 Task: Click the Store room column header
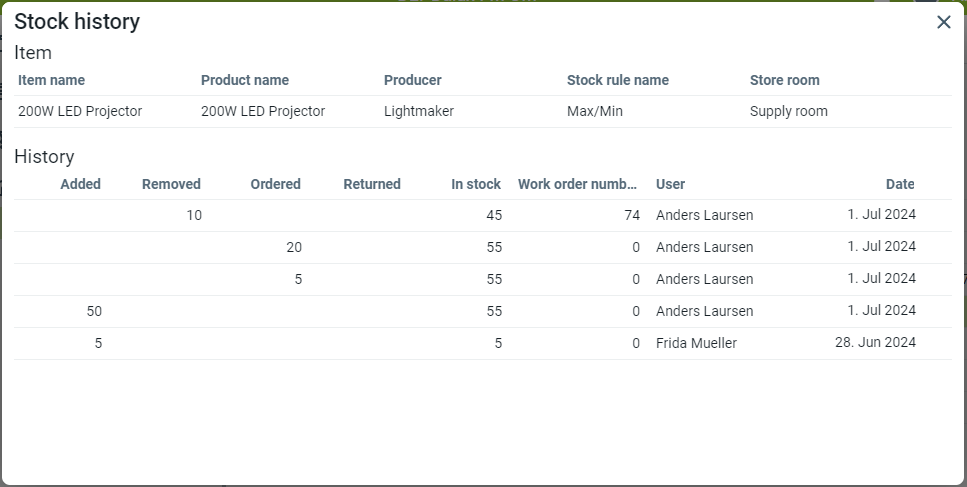pyautogui.click(x=784, y=80)
